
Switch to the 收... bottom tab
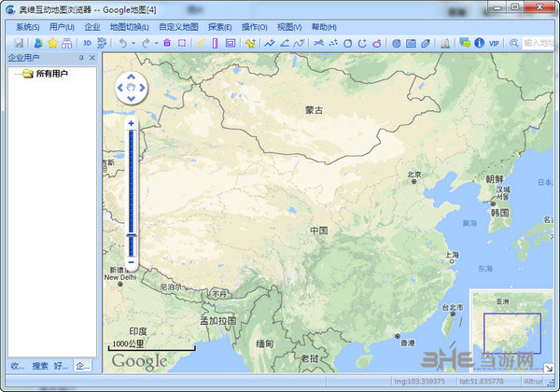point(18,366)
